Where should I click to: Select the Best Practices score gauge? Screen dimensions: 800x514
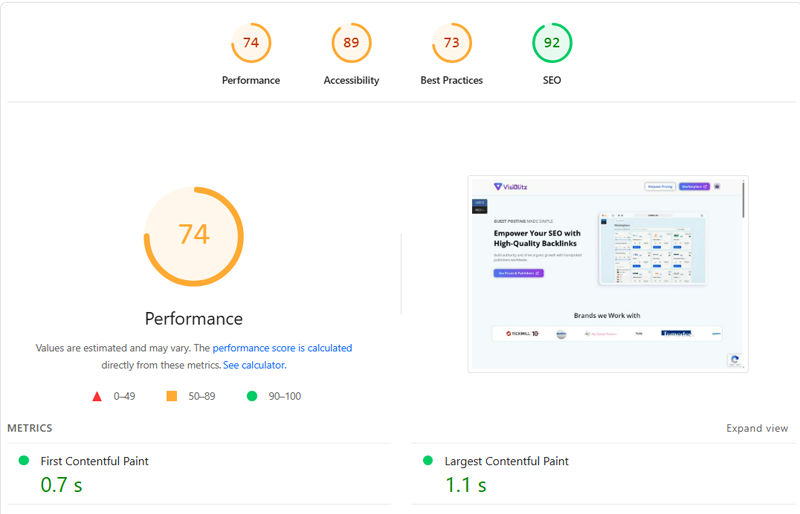coord(451,43)
